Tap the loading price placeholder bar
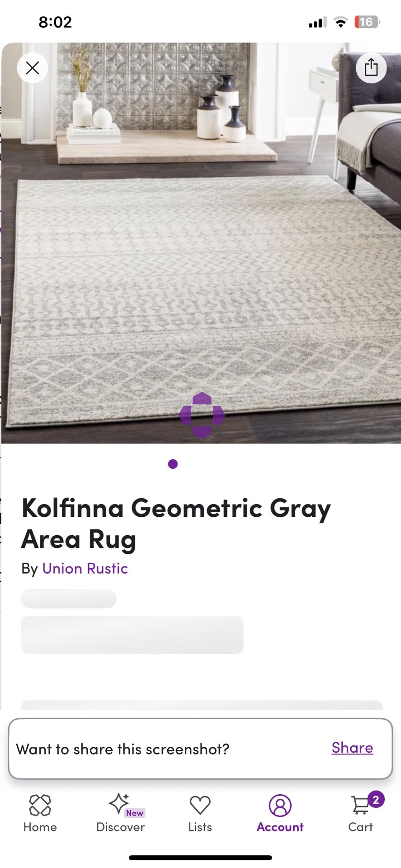This screenshot has width=401, height=868. pos(132,635)
